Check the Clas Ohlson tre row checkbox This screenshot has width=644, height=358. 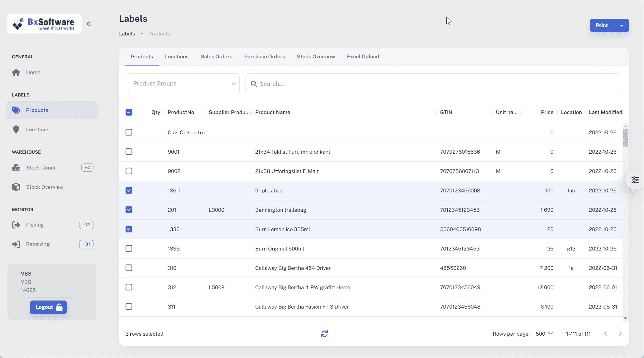129,132
